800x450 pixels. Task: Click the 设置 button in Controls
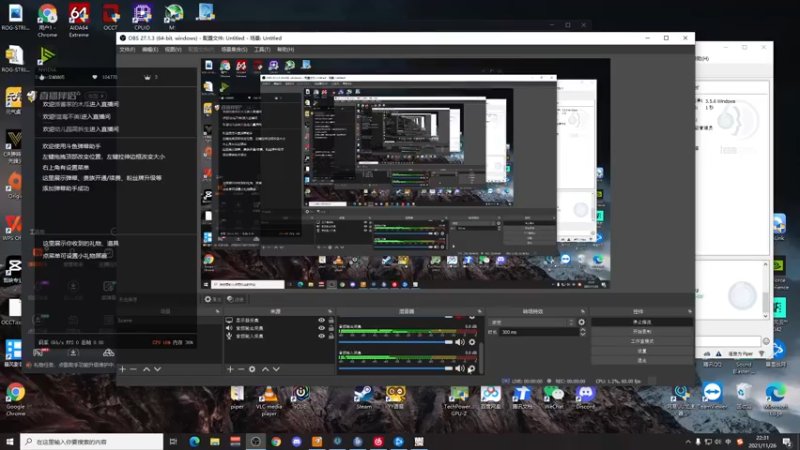point(642,351)
